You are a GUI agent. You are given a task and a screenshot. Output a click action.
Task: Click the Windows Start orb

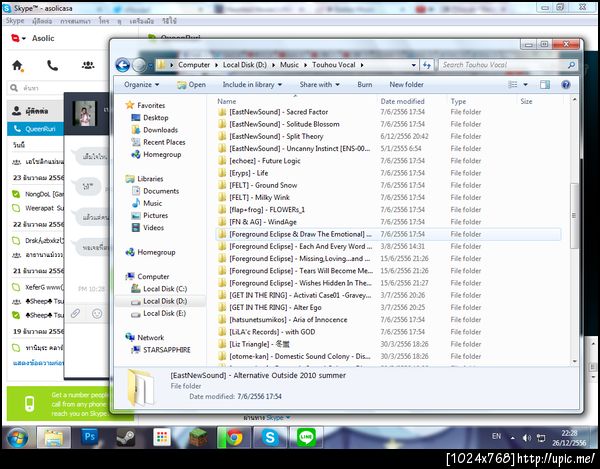(x=17, y=438)
